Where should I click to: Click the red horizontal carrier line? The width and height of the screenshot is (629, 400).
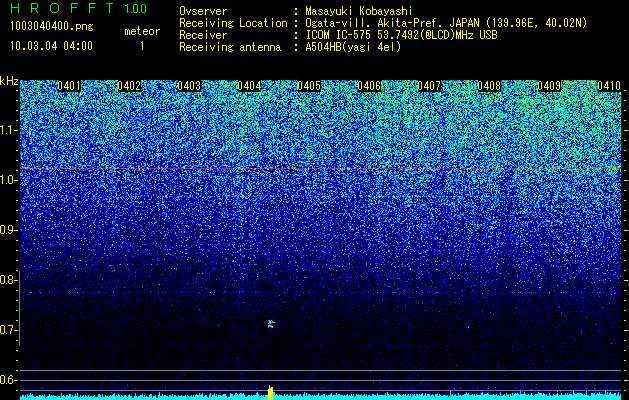320,169
